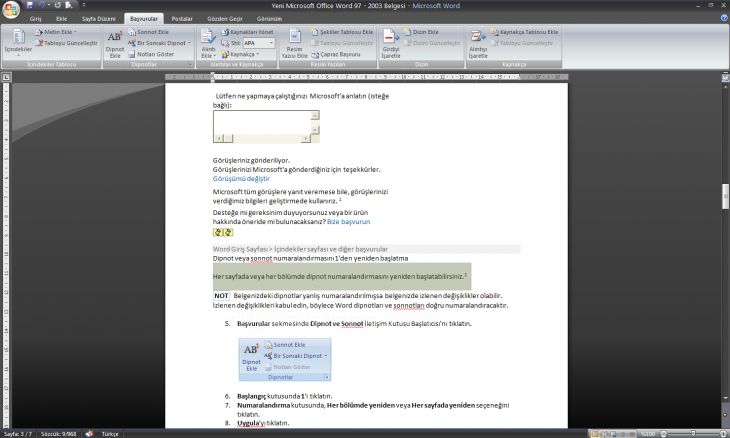This screenshot has height=438, width=730.
Task: Open the Giriş ribbon tab
Action: click(x=35, y=19)
